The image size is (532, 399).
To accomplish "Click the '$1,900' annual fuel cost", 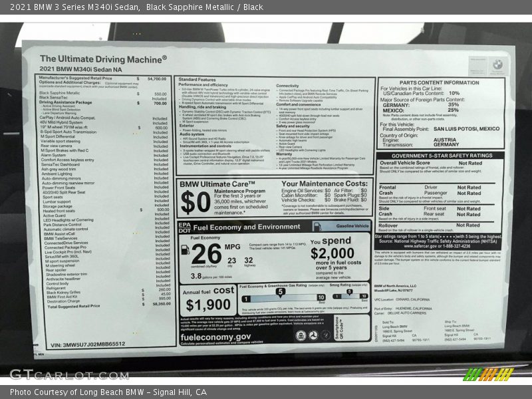I will 208,305.
